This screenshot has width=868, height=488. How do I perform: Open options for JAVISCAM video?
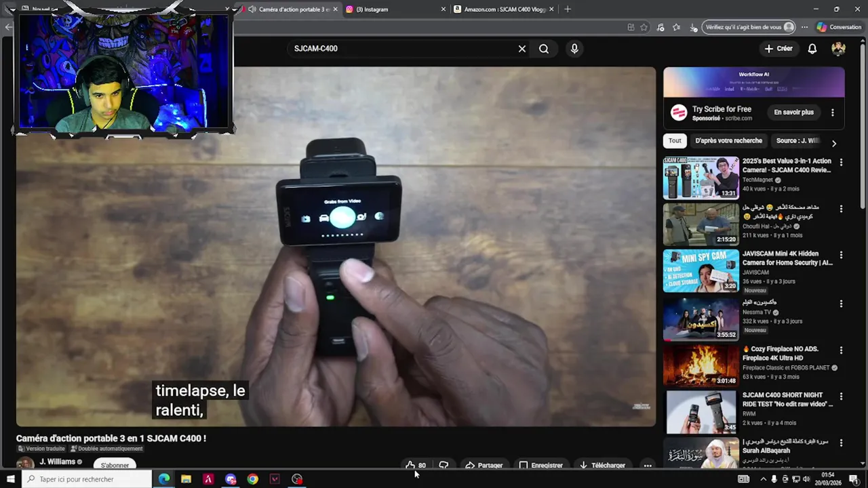click(x=841, y=255)
